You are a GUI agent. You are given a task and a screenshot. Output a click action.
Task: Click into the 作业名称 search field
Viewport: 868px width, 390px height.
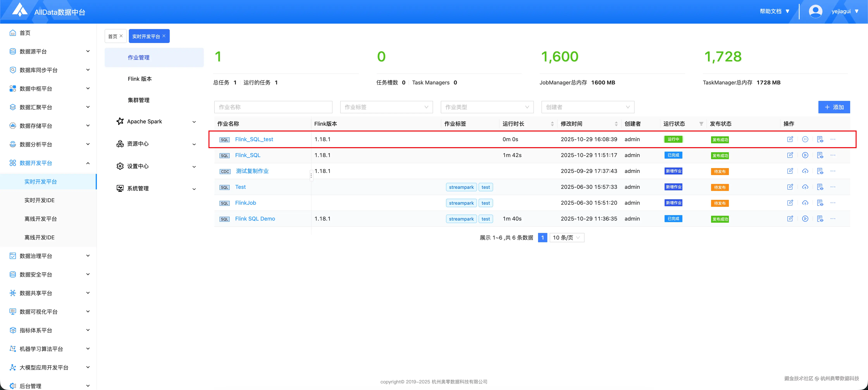273,107
